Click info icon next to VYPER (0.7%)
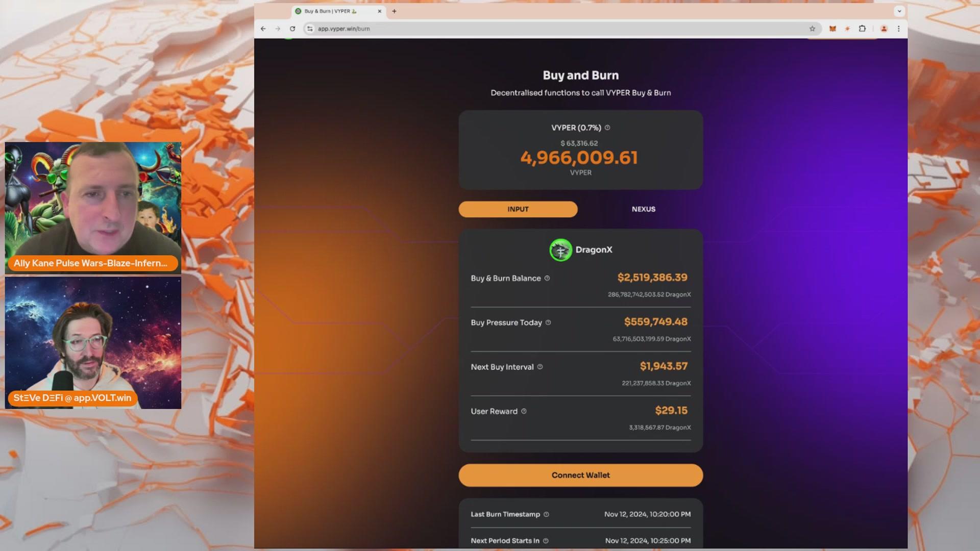The width and height of the screenshot is (980, 551). click(x=607, y=128)
